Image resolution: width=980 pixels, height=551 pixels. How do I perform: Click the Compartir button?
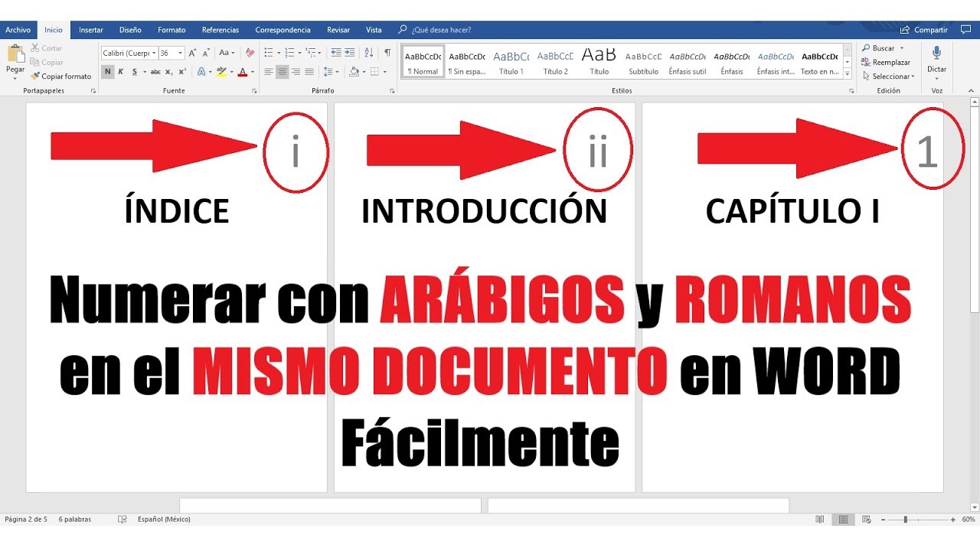click(x=925, y=30)
